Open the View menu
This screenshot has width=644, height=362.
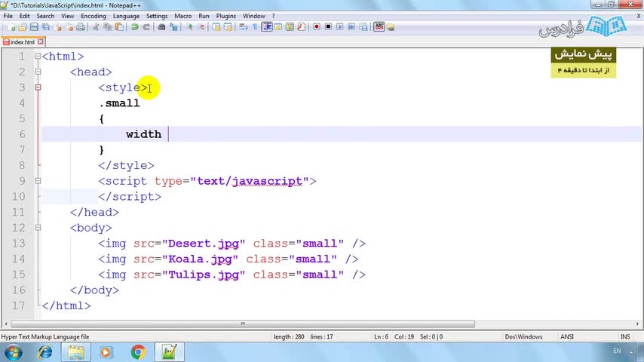coord(67,16)
